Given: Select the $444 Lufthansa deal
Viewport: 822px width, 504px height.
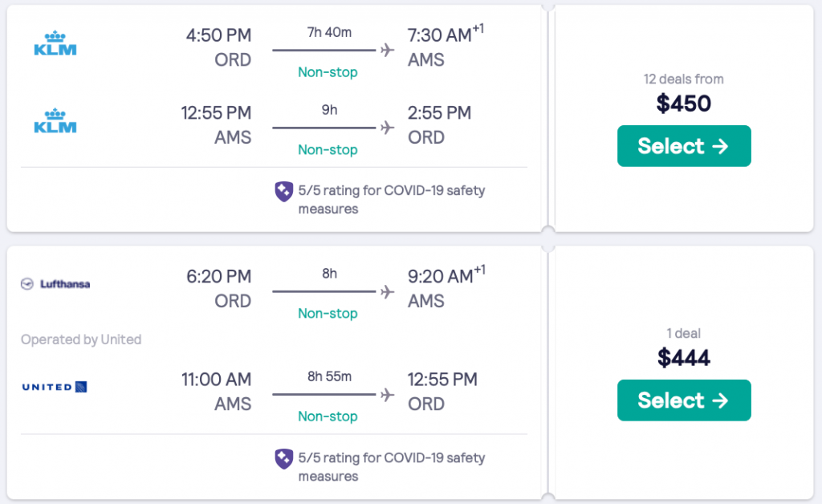Looking at the screenshot, I should point(684,400).
